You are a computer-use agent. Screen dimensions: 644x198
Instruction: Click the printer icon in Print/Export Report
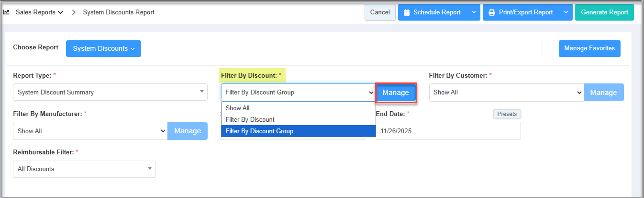click(x=491, y=12)
